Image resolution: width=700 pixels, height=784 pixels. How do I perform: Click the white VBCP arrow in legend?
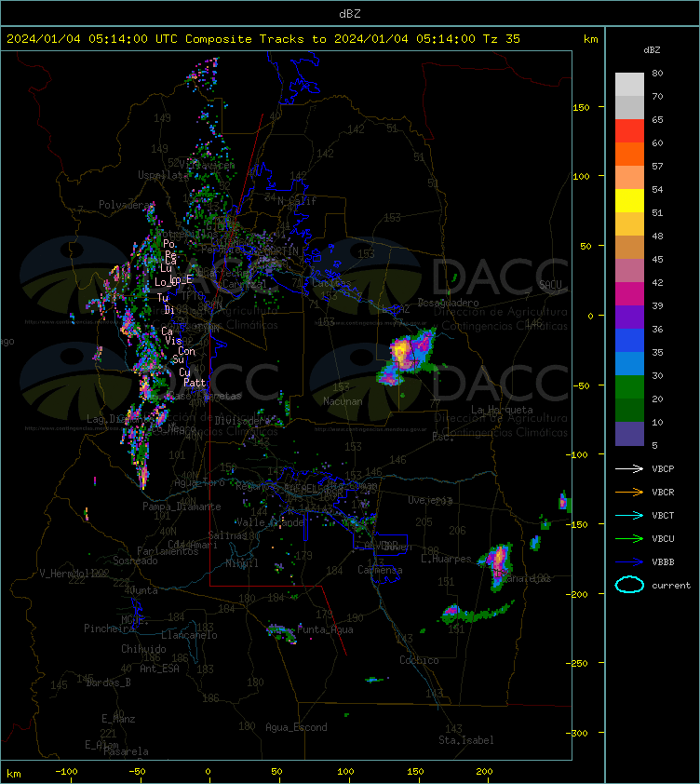[x=629, y=468]
